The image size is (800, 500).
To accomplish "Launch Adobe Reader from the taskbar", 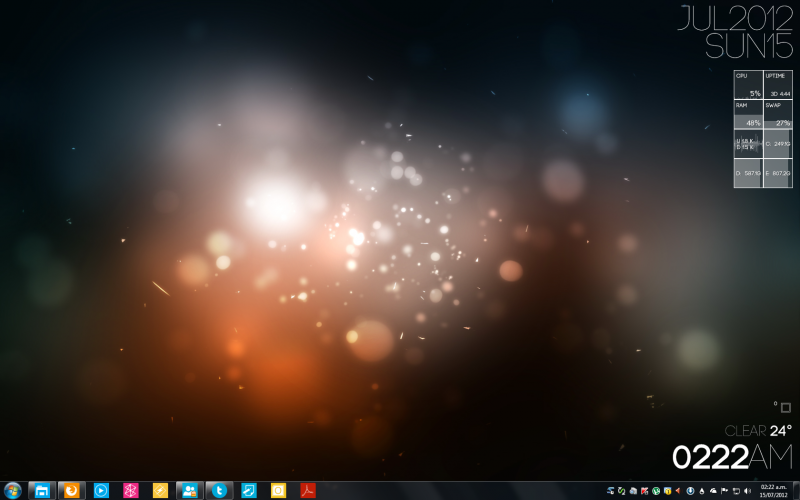I will point(308,491).
